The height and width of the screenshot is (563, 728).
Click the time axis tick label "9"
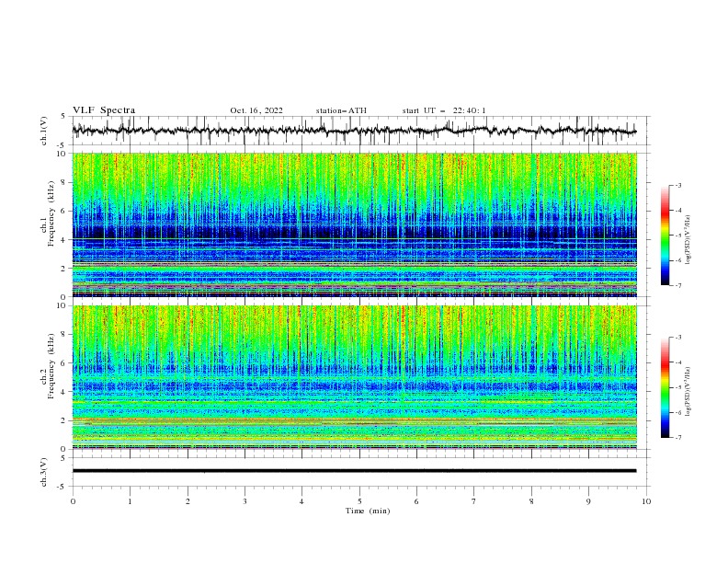[588, 501]
